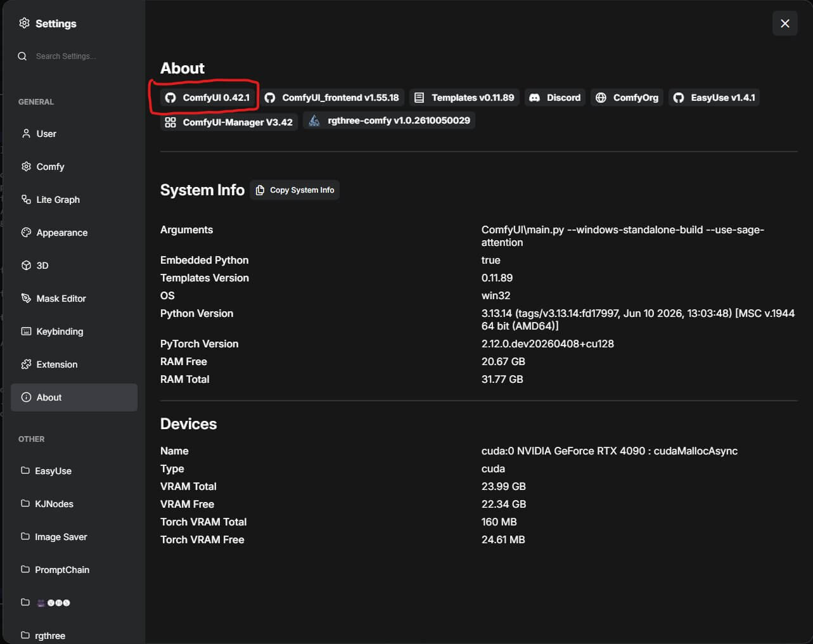The image size is (813, 644).
Task: Click the rgthree folder icon
Action: click(x=25, y=635)
